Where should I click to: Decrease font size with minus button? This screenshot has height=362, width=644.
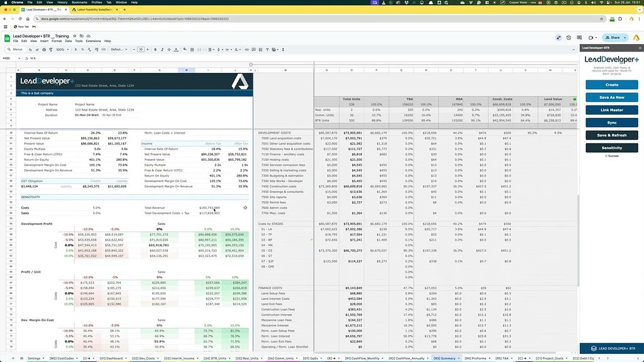134,50
